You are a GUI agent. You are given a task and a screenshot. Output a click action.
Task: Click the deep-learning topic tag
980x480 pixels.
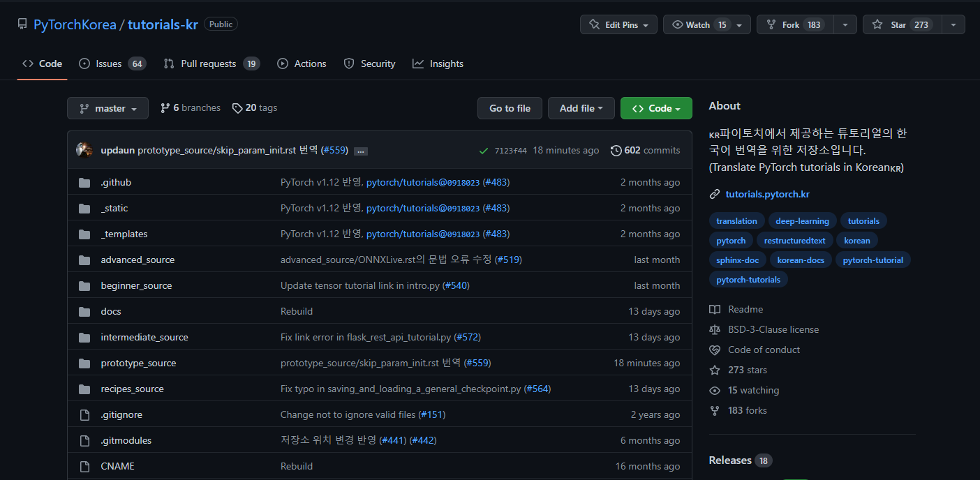coord(802,221)
